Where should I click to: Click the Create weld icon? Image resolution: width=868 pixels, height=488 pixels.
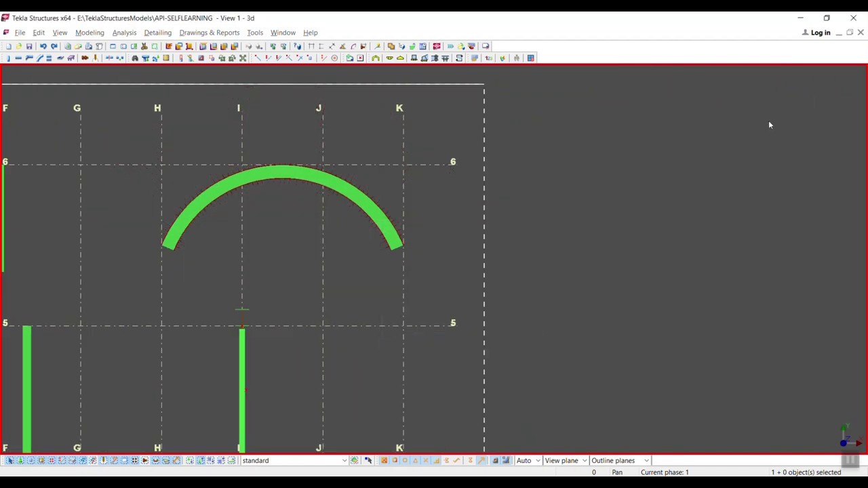pyautogui.click(x=95, y=58)
